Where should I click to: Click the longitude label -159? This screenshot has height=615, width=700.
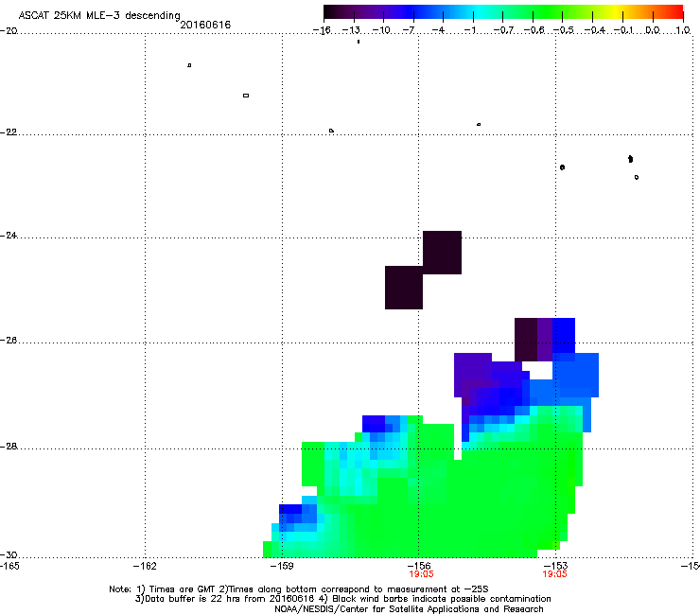[x=282, y=566]
